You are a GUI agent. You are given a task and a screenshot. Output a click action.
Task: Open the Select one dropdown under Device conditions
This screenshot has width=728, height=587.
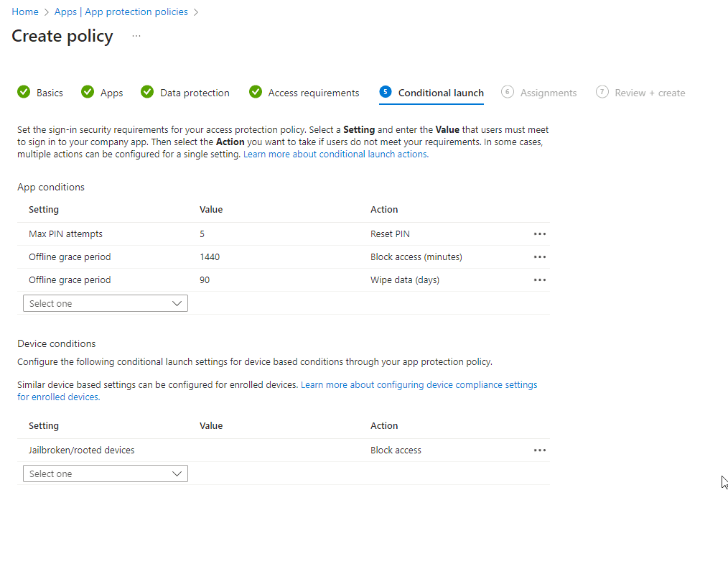point(105,473)
